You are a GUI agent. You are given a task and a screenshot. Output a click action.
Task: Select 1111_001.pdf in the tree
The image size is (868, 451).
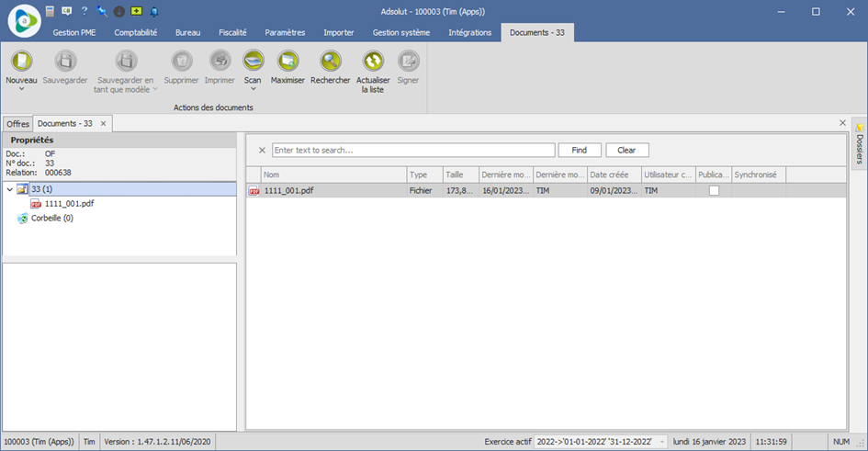click(x=69, y=204)
